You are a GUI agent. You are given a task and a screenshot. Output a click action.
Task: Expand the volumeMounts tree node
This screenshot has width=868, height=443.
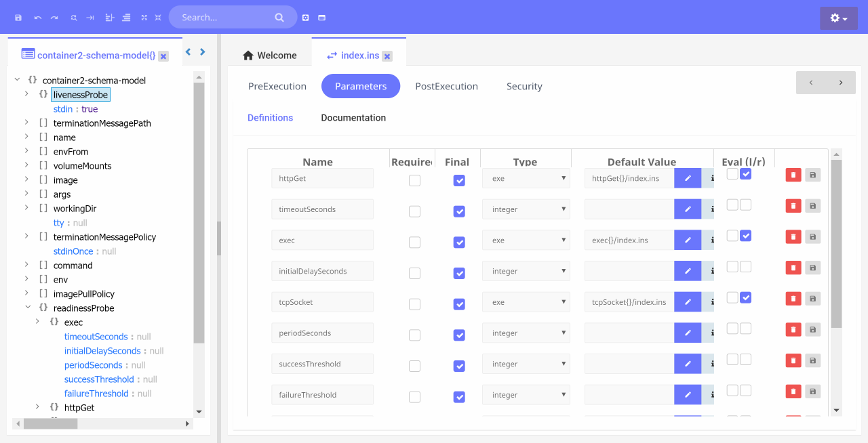pos(26,165)
